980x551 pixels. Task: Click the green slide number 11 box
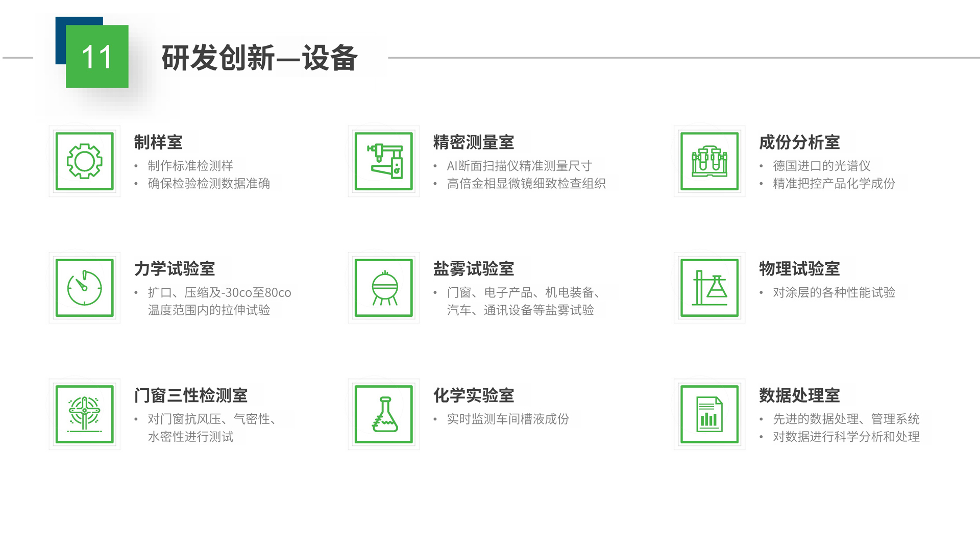point(97,57)
